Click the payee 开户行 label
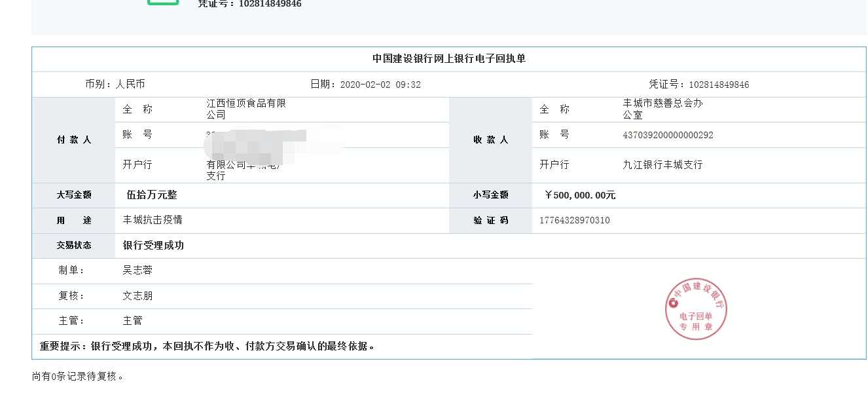 554,164
